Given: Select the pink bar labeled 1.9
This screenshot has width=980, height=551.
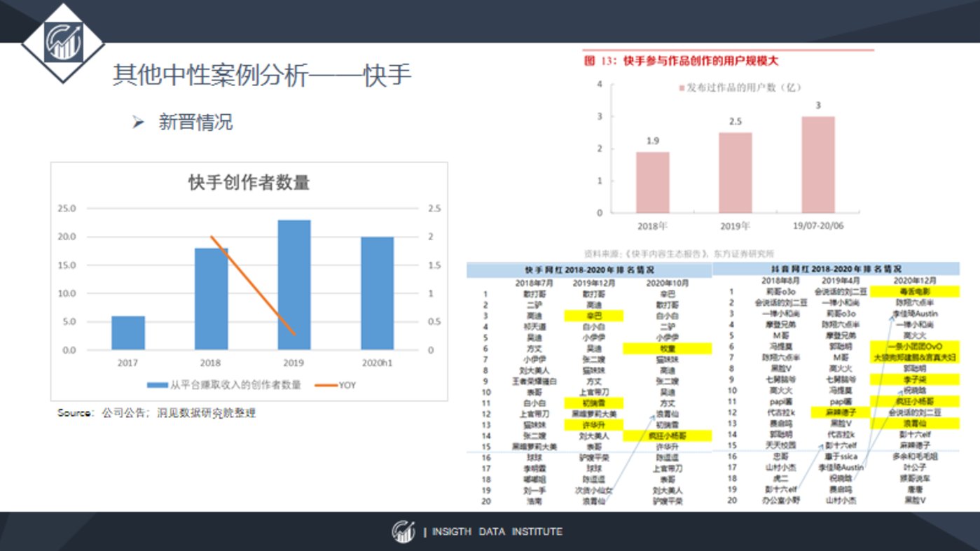Looking at the screenshot, I should coord(653,182).
